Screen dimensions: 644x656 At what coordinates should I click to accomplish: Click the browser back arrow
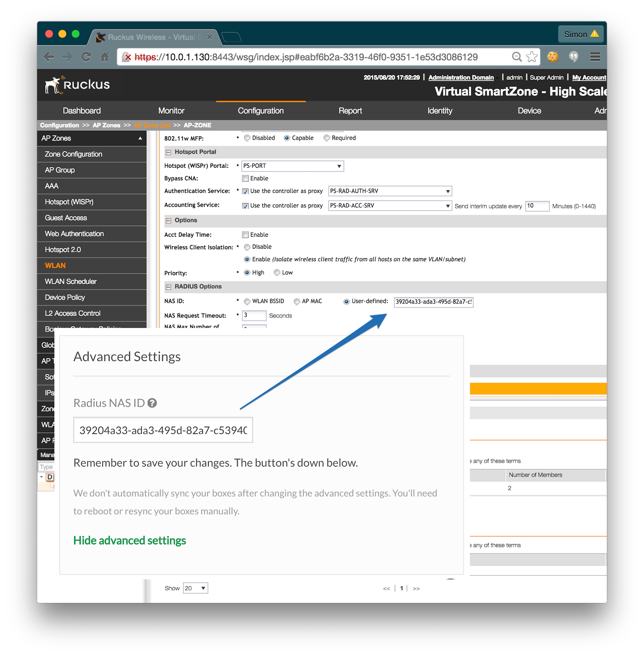(x=49, y=57)
